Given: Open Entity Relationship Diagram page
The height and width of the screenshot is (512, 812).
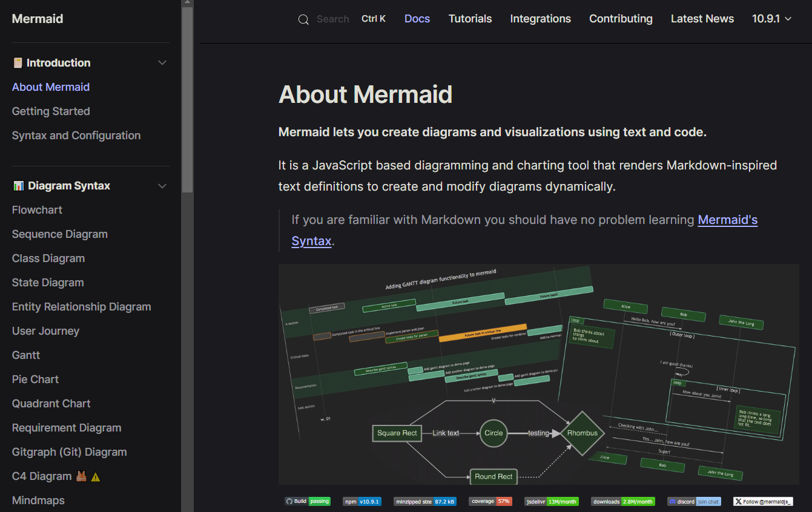Looking at the screenshot, I should coord(82,307).
